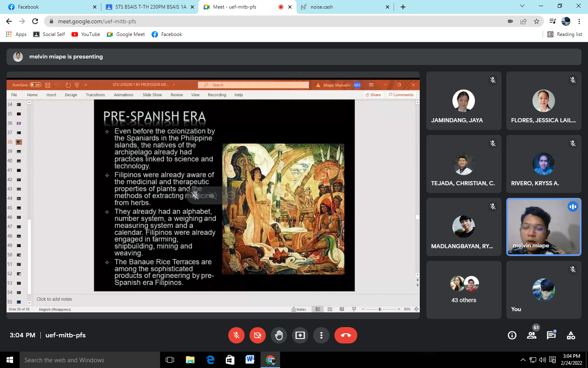Switch to the Facebook browser tab
This screenshot has height=368, width=588.
point(52,7)
